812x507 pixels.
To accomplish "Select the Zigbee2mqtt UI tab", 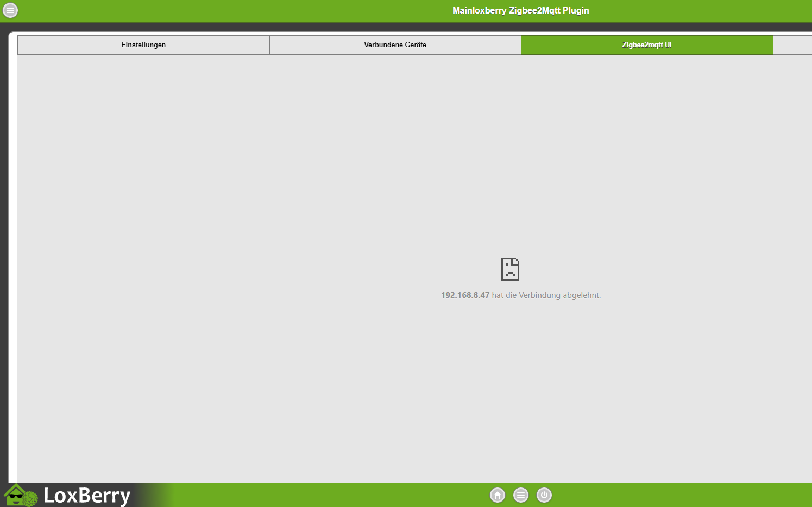I will click(647, 45).
